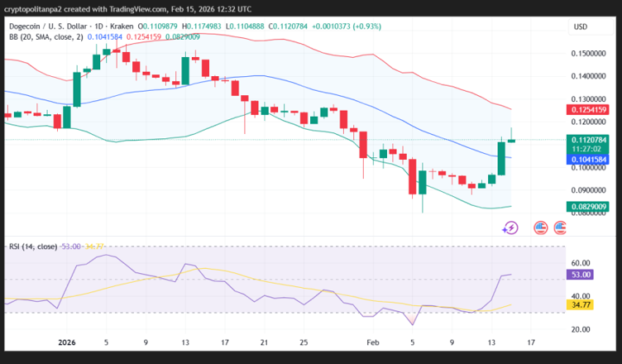Click the yellow 34.77 RSI average tag

581,305
